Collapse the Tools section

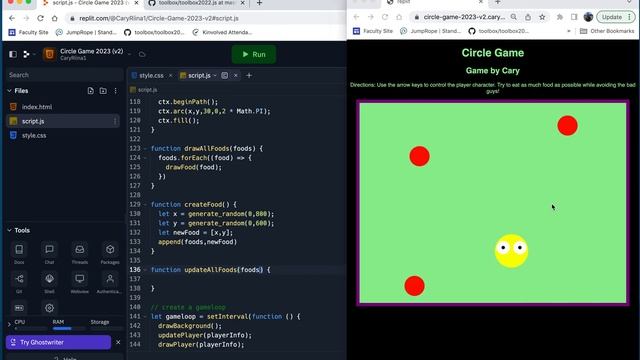9,230
